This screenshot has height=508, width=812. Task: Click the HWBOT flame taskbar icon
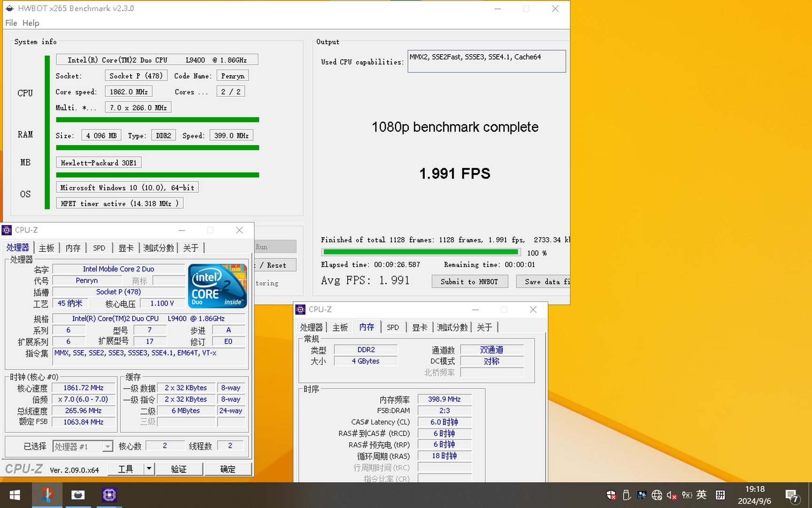[47, 495]
